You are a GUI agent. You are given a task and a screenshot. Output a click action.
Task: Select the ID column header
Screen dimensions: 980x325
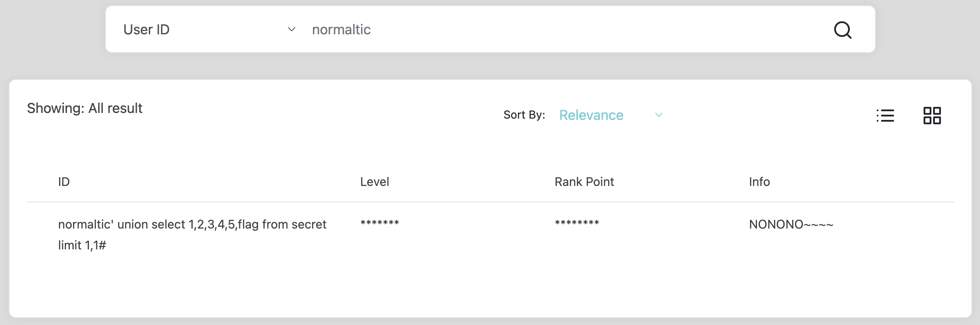click(x=64, y=182)
